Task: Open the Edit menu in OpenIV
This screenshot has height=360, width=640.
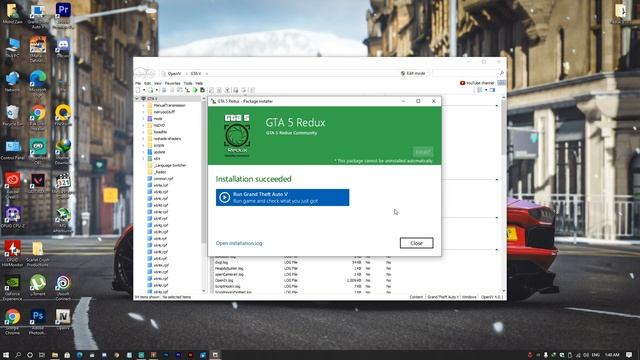Action: [147, 83]
